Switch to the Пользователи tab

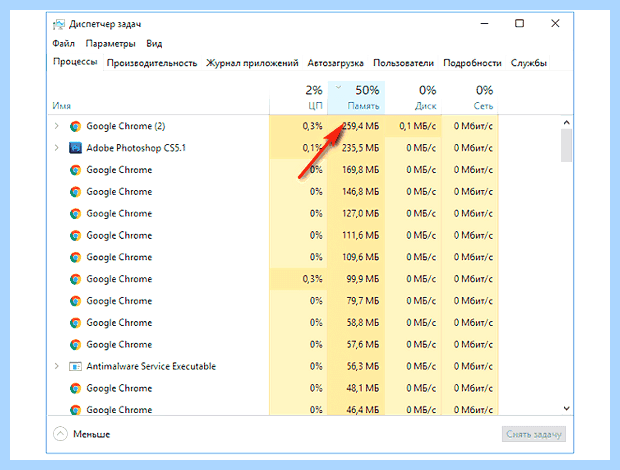coord(403,63)
